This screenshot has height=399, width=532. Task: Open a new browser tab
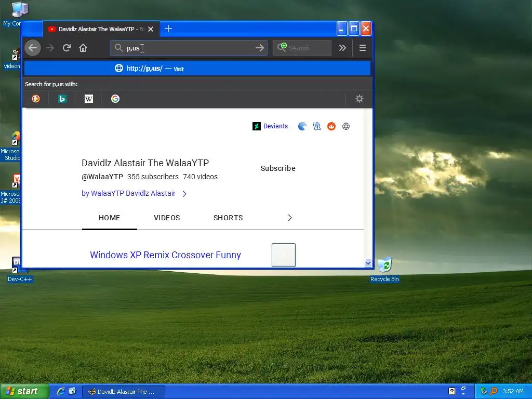tap(168, 29)
